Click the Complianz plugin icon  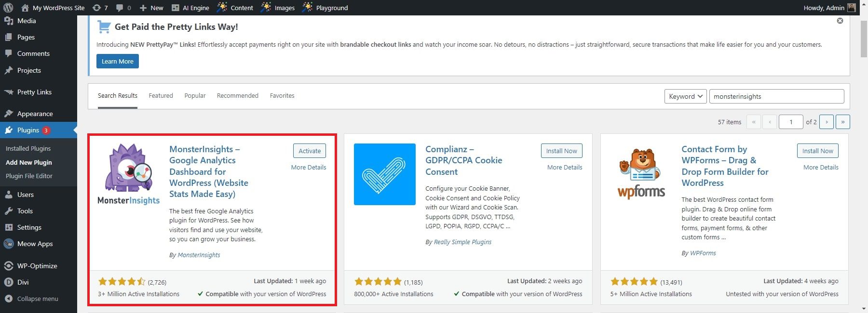pyautogui.click(x=384, y=174)
